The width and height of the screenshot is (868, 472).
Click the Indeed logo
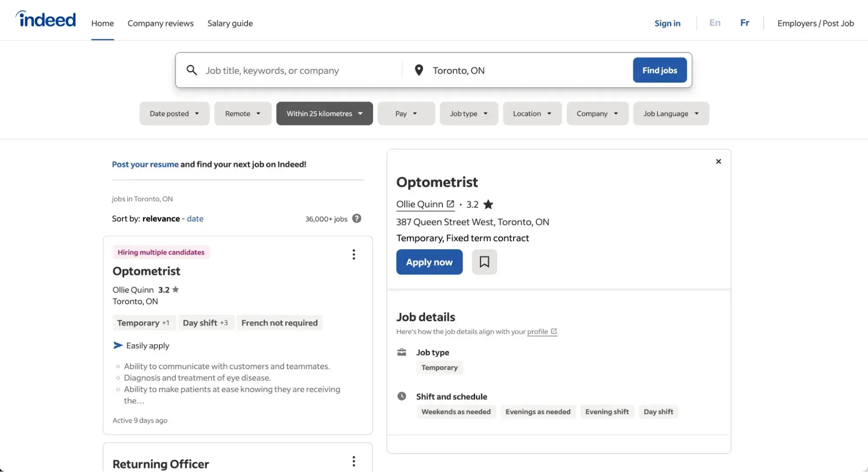46,19
